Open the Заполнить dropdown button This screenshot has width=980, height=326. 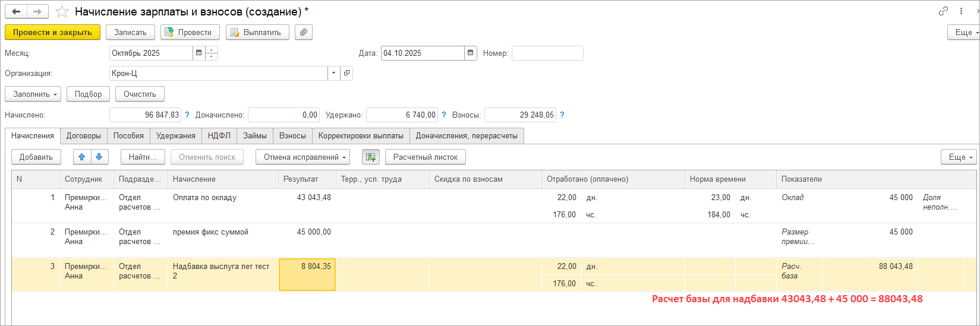pos(33,94)
